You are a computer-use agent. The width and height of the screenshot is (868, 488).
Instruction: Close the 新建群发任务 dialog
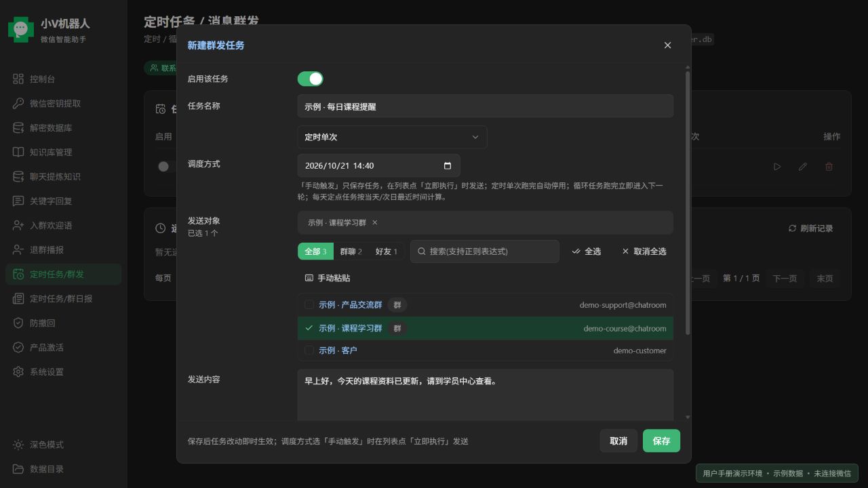(x=667, y=45)
